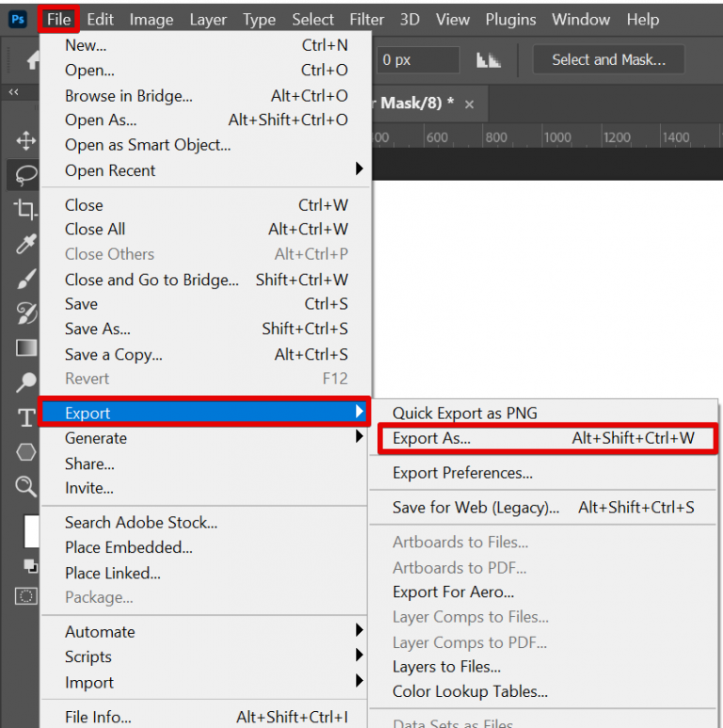Choose New... from File menu
The height and width of the screenshot is (728, 723).
204,45
